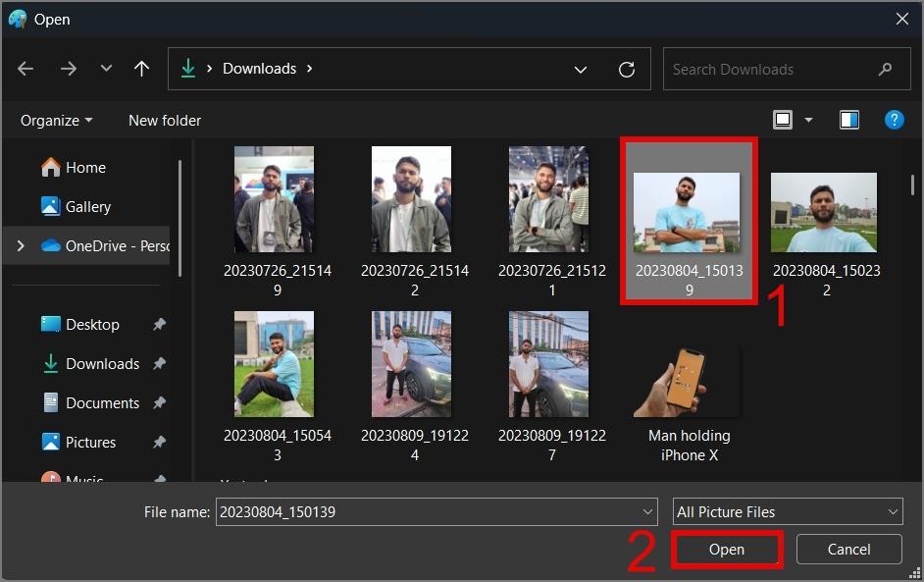Click the sidebar navigation scrollbar
The height and width of the screenshot is (582, 924).
180,218
